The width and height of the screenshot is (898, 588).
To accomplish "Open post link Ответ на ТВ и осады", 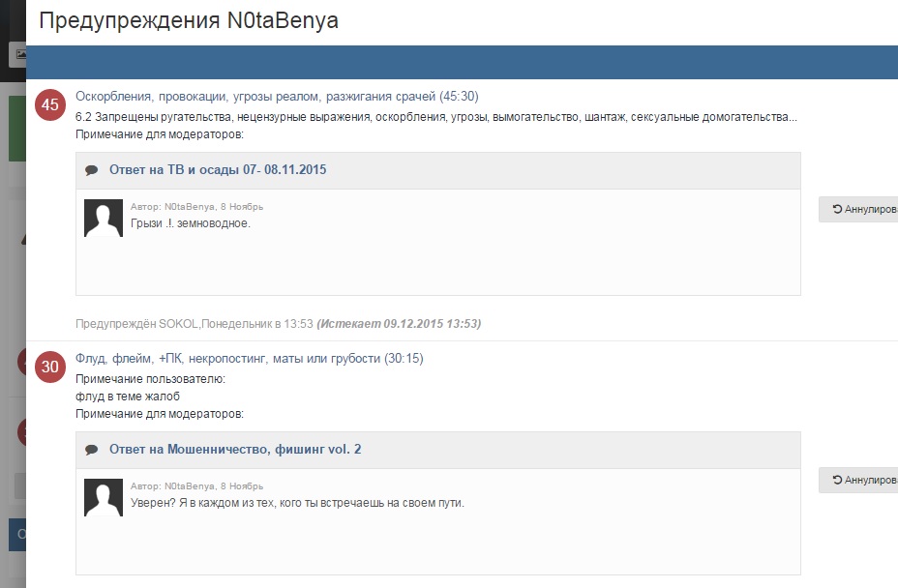I will (218, 169).
